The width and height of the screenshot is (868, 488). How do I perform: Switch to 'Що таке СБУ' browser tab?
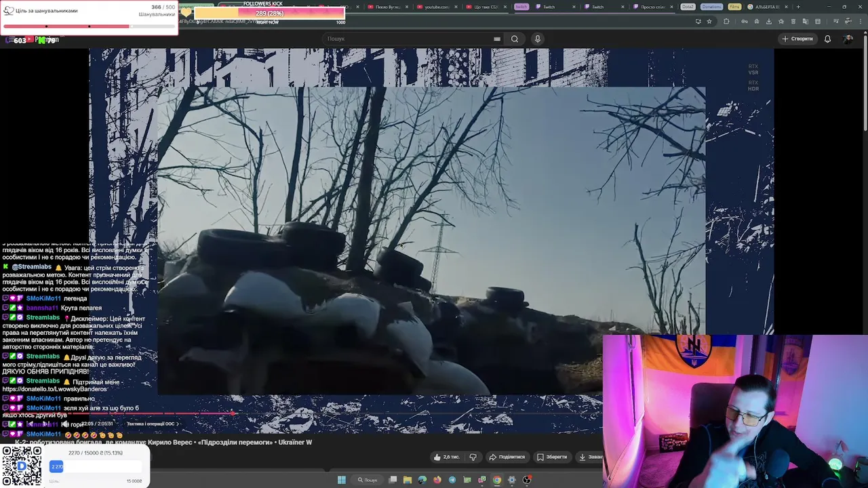coord(485,7)
